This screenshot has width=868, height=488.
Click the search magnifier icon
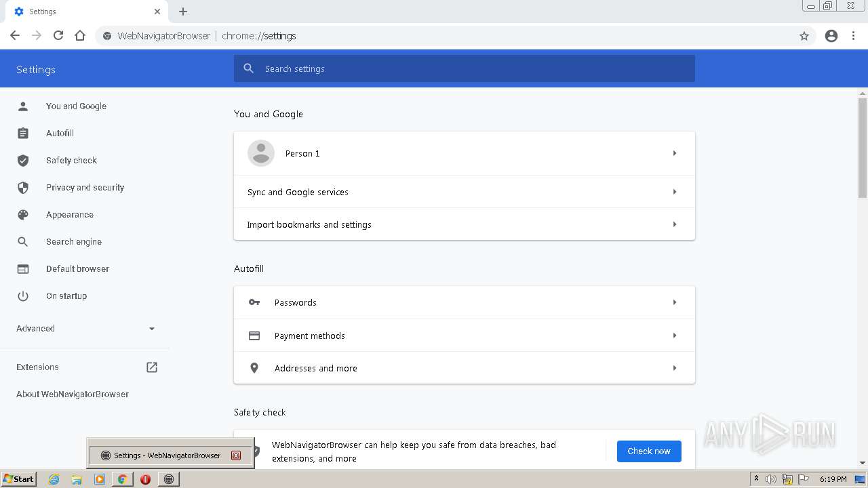[x=249, y=68]
